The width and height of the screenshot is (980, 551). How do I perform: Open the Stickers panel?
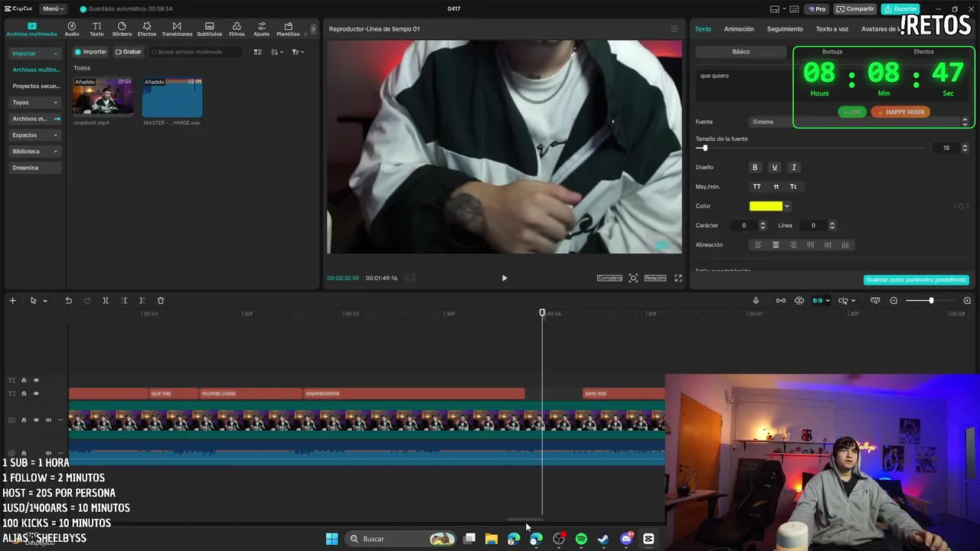(x=122, y=29)
